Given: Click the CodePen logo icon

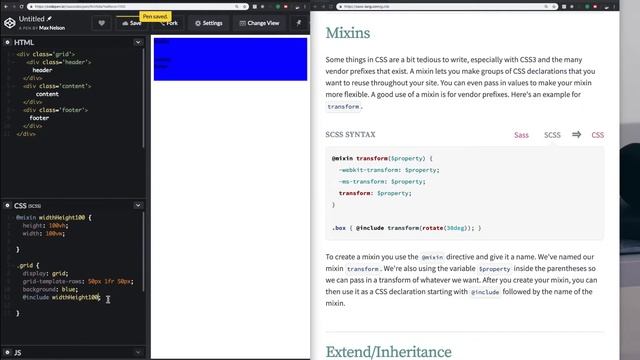Looking at the screenshot, I should tap(9, 23).
